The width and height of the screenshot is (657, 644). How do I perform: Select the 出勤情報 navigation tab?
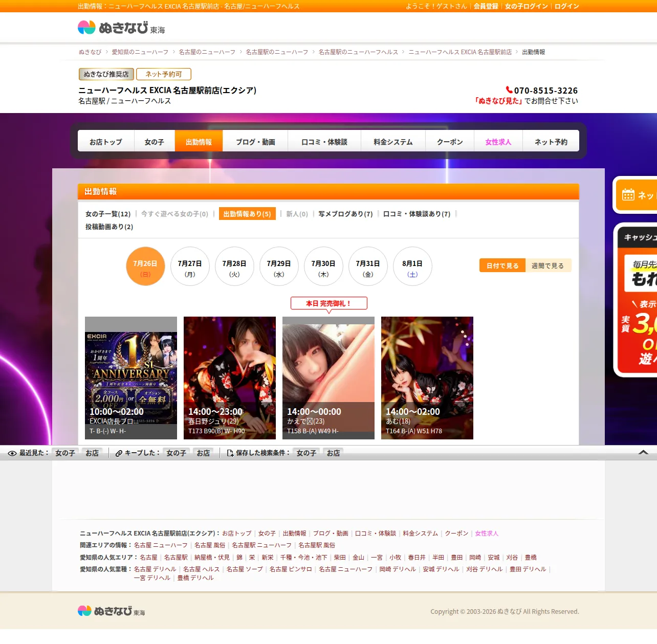click(x=199, y=142)
